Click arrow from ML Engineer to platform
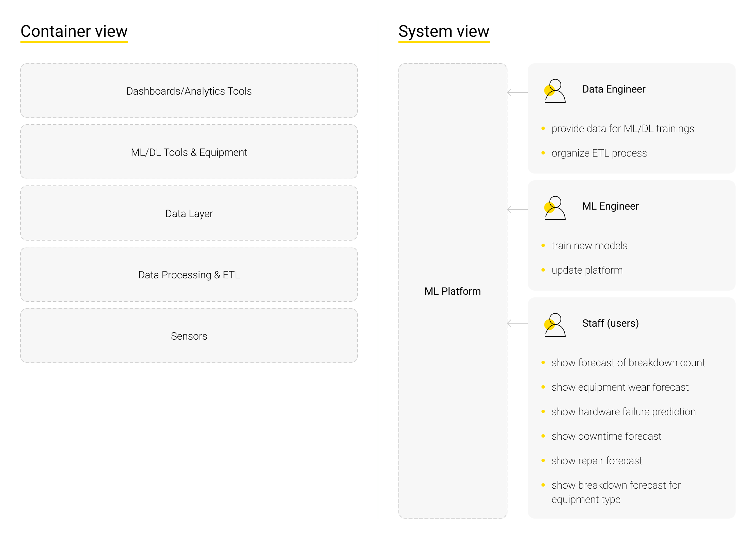The width and height of the screenshot is (756, 539). pos(517,210)
